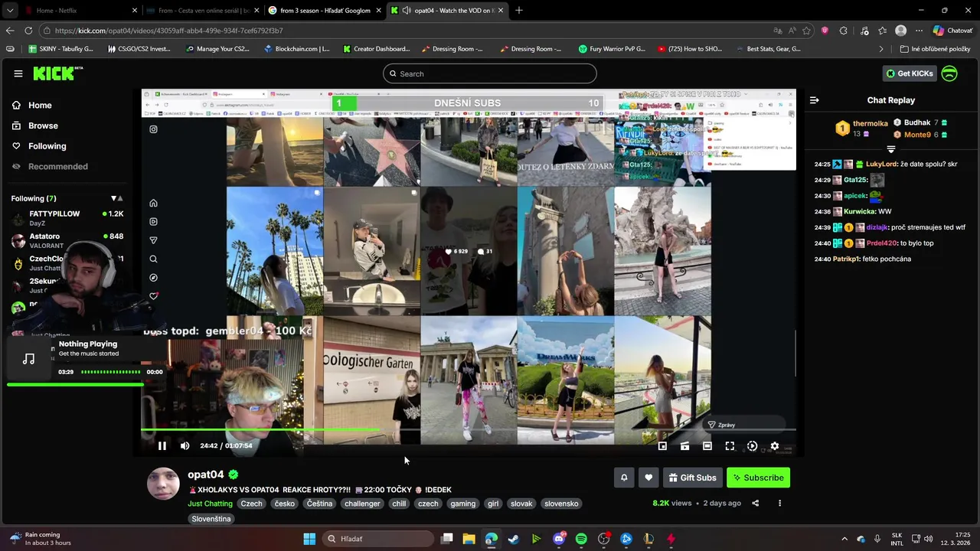Screen dimensions: 980x551
Task: Collapse the Chat Replay panel
Action: coord(815,100)
